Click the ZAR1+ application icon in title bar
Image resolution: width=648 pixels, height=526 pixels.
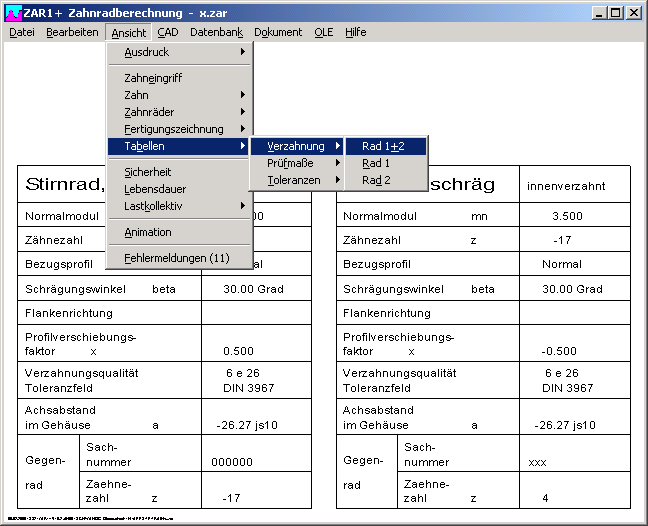click(14, 13)
